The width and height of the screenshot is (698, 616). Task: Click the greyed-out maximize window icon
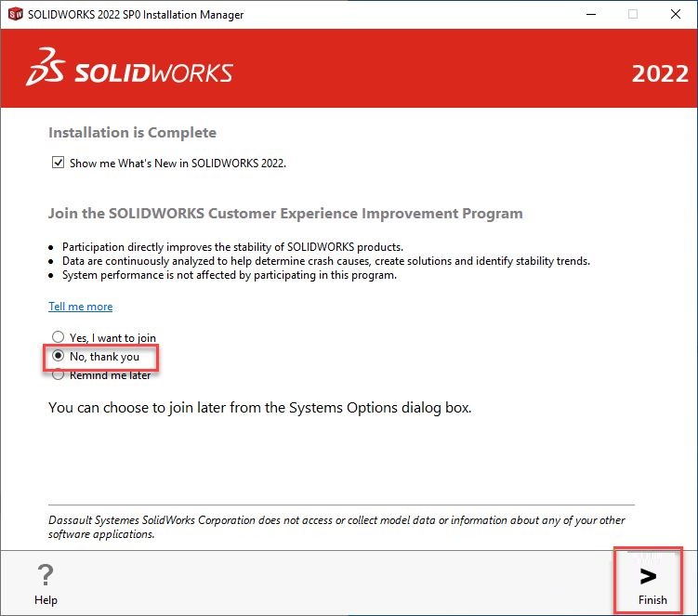point(633,14)
